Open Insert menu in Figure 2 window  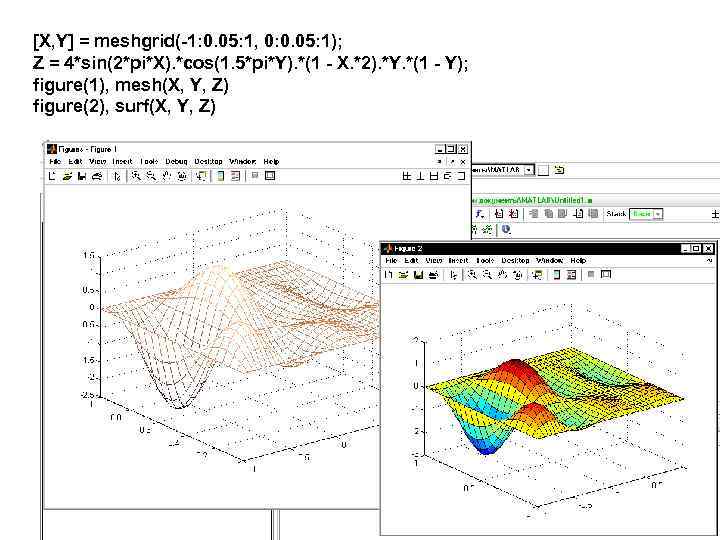tap(458, 260)
